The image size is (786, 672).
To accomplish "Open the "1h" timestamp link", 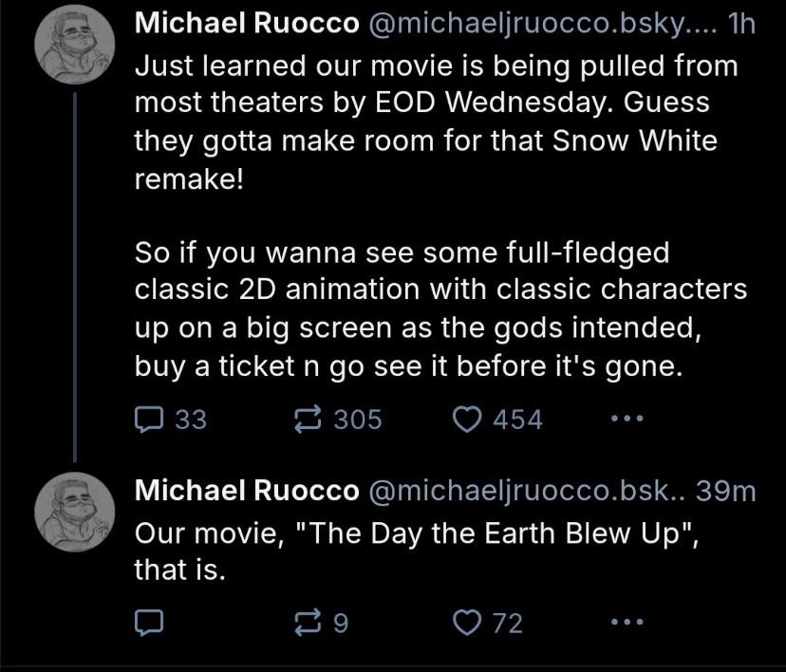I will tap(739, 25).
